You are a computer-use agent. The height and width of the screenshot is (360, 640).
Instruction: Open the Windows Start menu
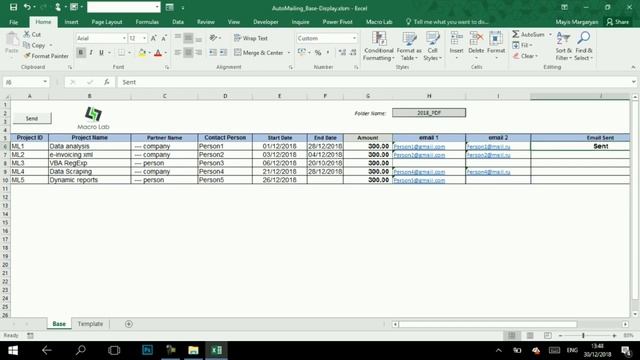click(13, 350)
